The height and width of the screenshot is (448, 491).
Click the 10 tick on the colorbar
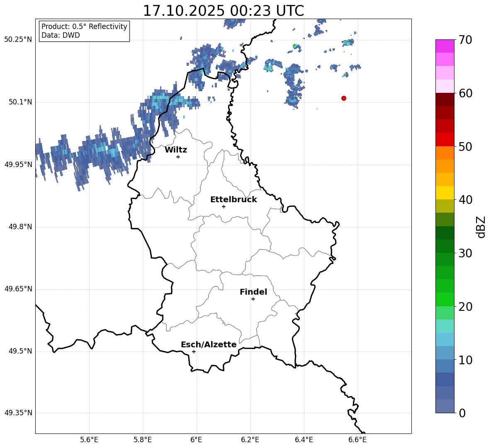(465, 360)
